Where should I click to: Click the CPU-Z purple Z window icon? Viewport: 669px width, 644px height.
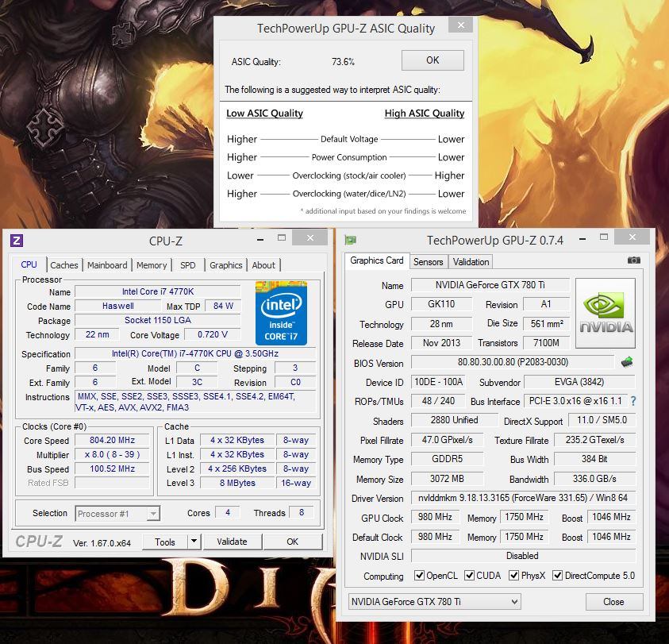[x=17, y=241]
